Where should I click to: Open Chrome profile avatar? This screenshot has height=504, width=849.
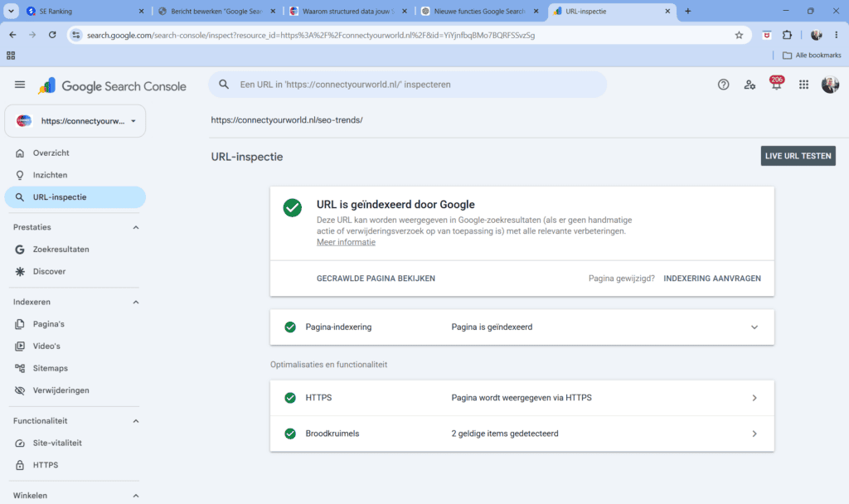[816, 35]
